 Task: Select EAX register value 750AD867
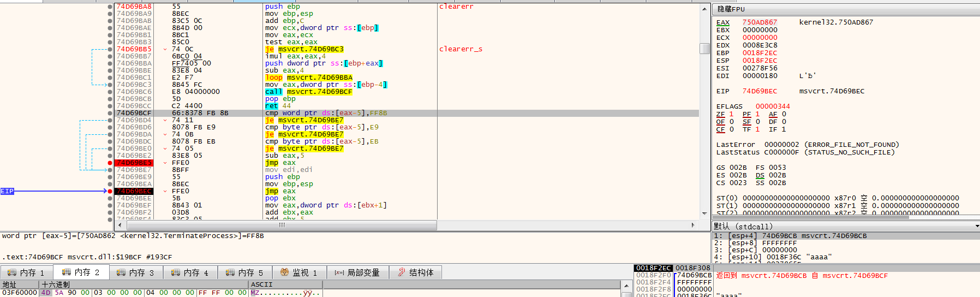(760, 22)
